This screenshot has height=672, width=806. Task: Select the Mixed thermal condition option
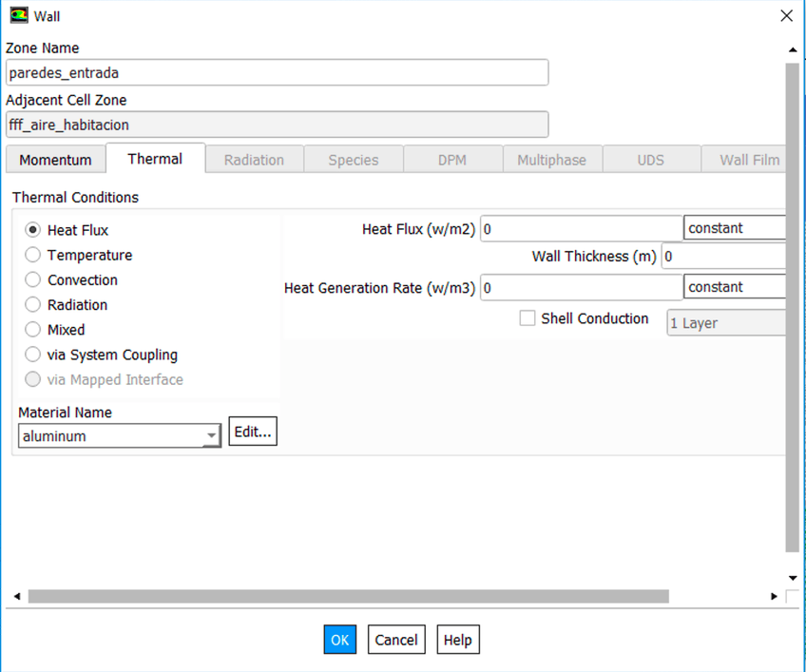(33, 330)
